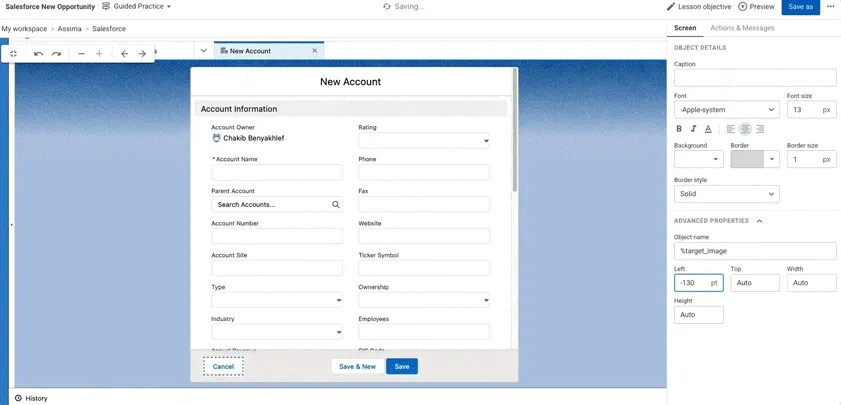The image size is (841, 405).
Task: Toggle center text alignment
Action: 745,129
